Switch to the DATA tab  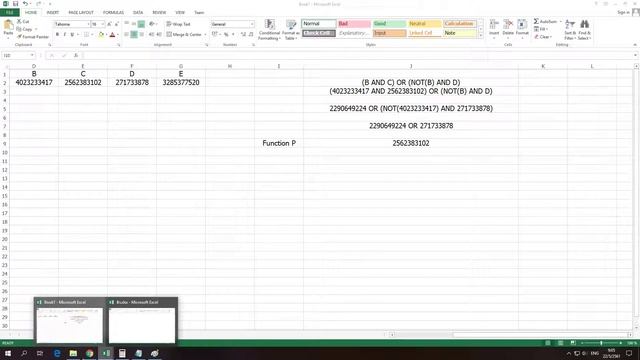138,13
